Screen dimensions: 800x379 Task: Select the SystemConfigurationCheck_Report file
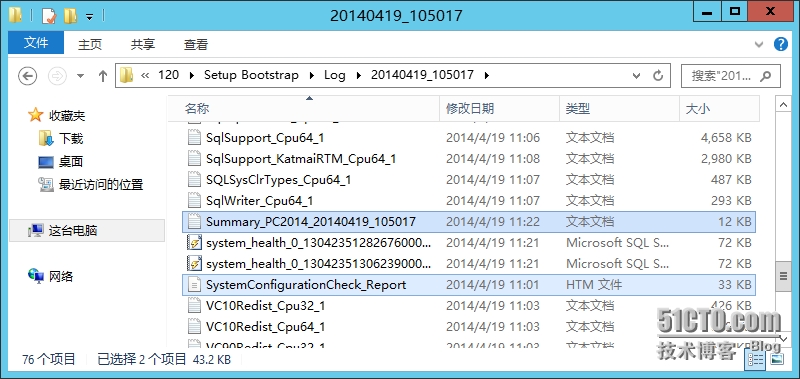(468, 285)
